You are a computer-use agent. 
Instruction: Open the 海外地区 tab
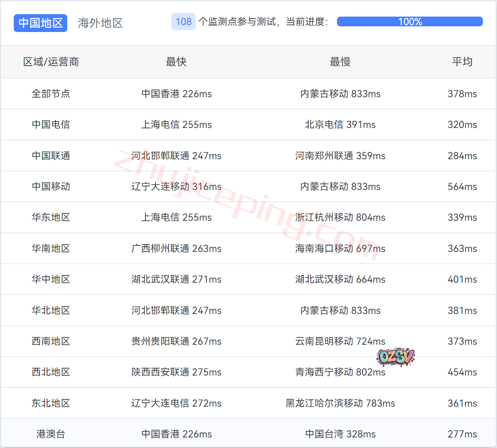(100, 23)
